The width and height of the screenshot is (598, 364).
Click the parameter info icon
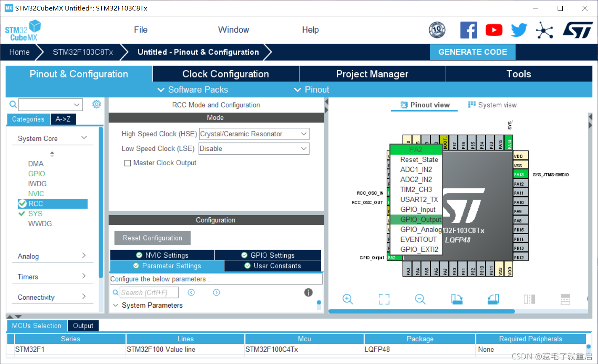click(x=309, y=293)
